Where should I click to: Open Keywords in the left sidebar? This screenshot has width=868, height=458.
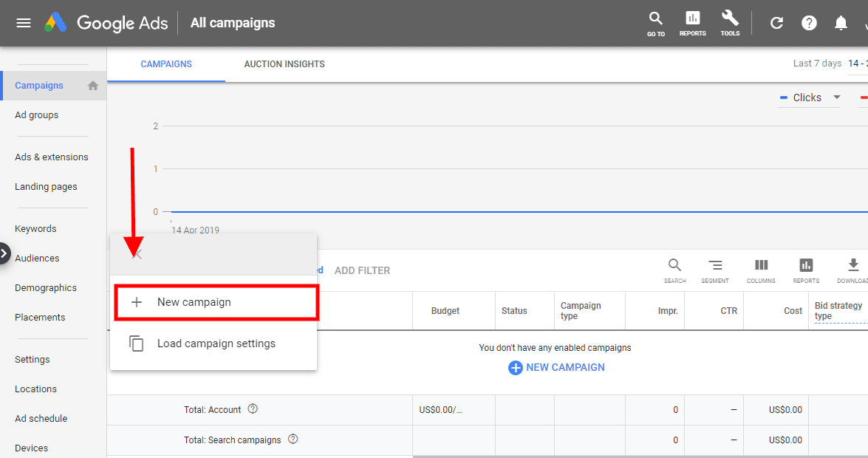pyautogui.click(x=35, y=229)
